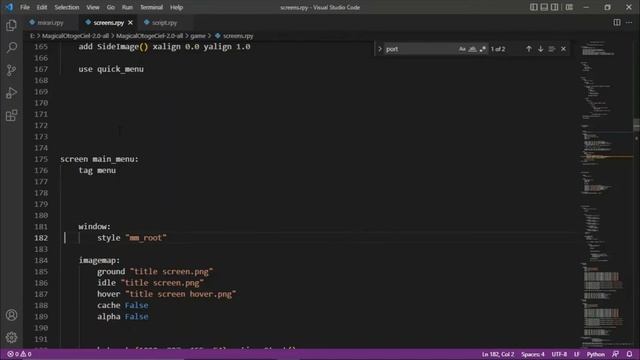Click 'imagemap:' on line 184
The width and height of the screenshot is (640, 360).
tap(100, 260)
